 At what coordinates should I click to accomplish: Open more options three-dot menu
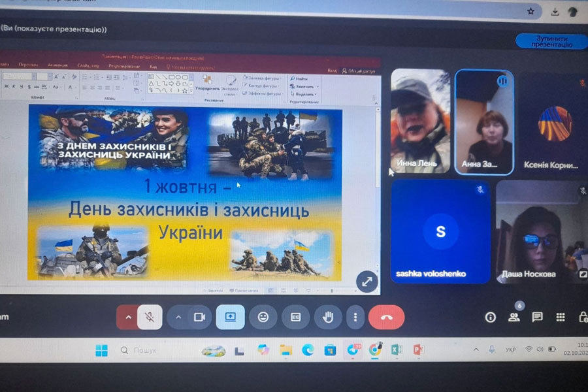point(355,318)
